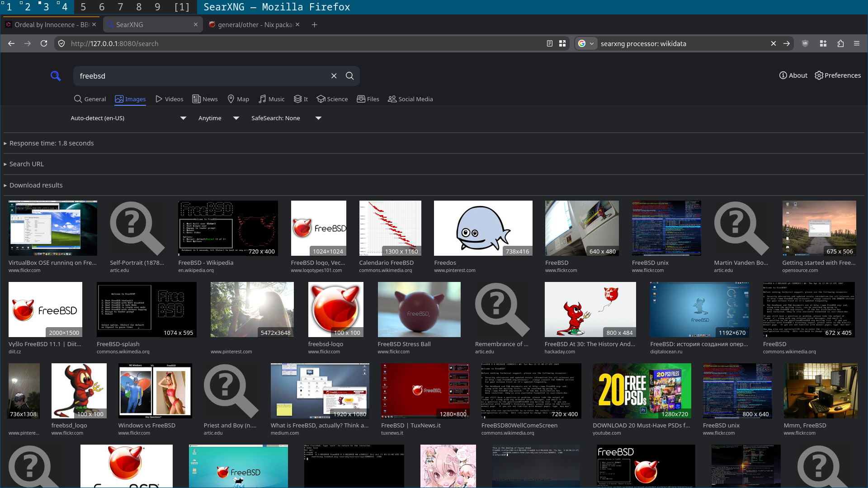Click the Getting started with Free... result title
The height and width of the screenshot is (488, 868).
tap(819, 263)
